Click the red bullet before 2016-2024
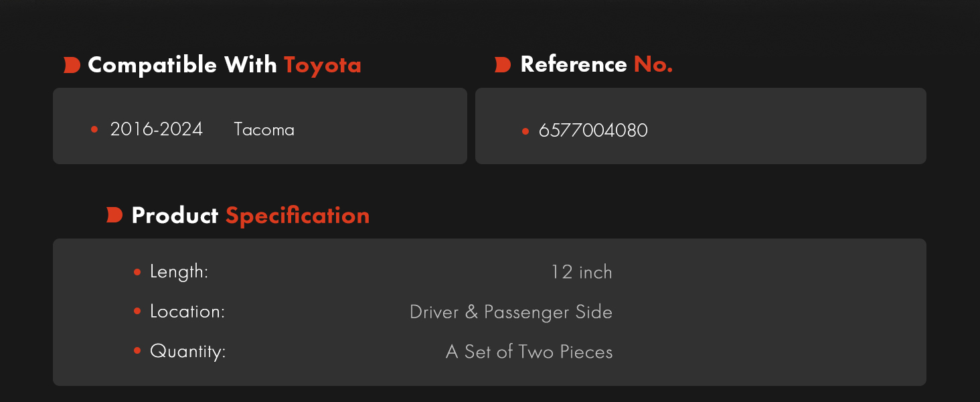Viewport: 980px width, 402px height. click(x=94, y=129)
